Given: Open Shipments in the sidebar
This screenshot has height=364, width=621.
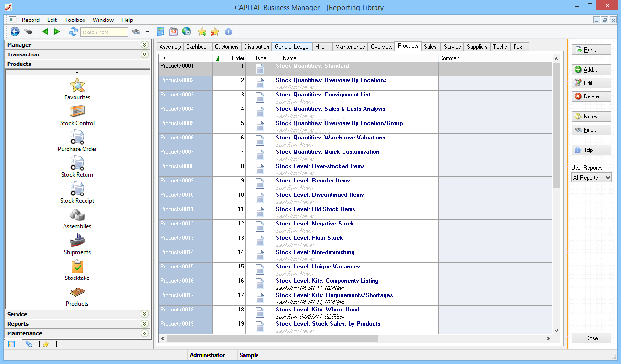Looking at the screenshot, I should click(77, 244).
